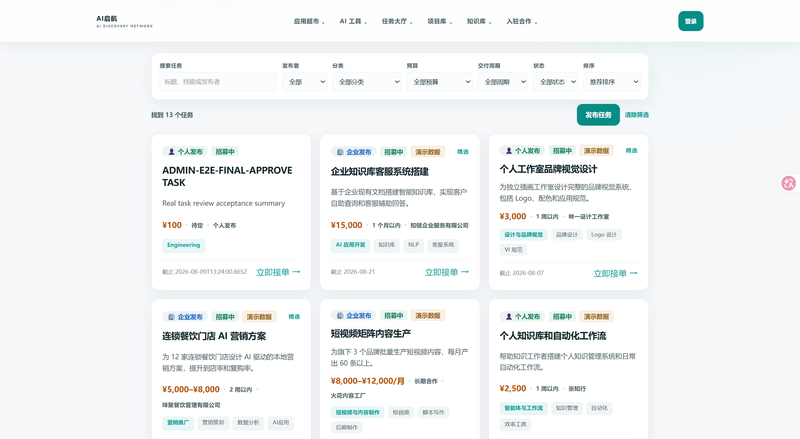
Task: Open the 分类 dropdown showing 全部分类
Action: pos(367,82)
